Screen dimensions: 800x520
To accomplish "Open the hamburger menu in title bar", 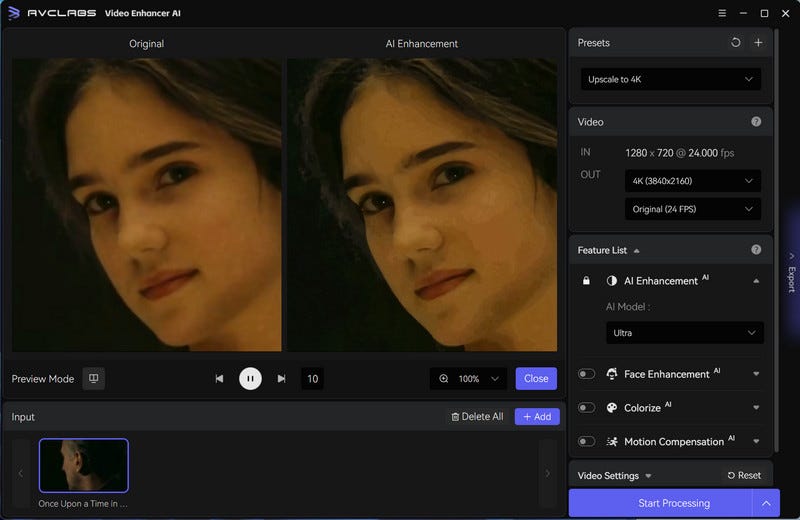I will point(722,13).
